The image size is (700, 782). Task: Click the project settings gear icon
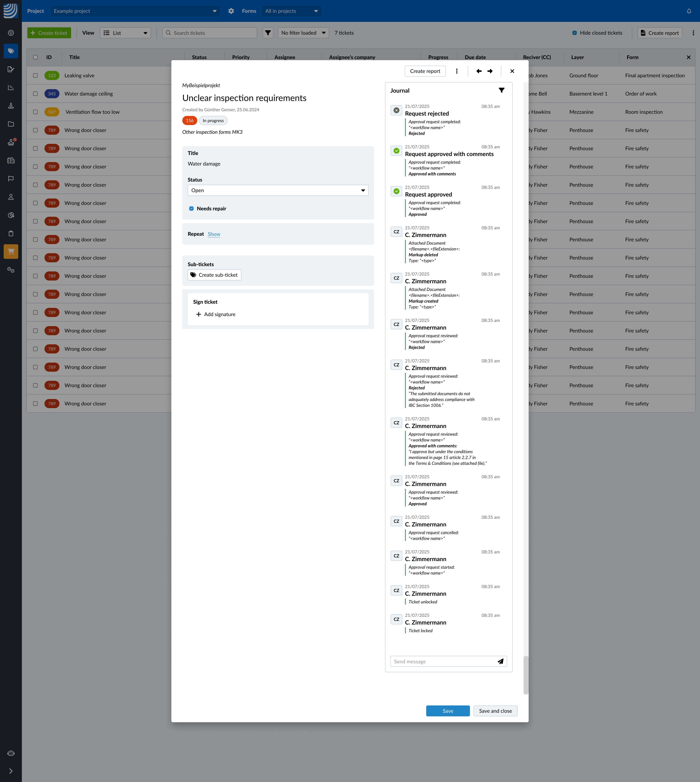pos(231,11)
